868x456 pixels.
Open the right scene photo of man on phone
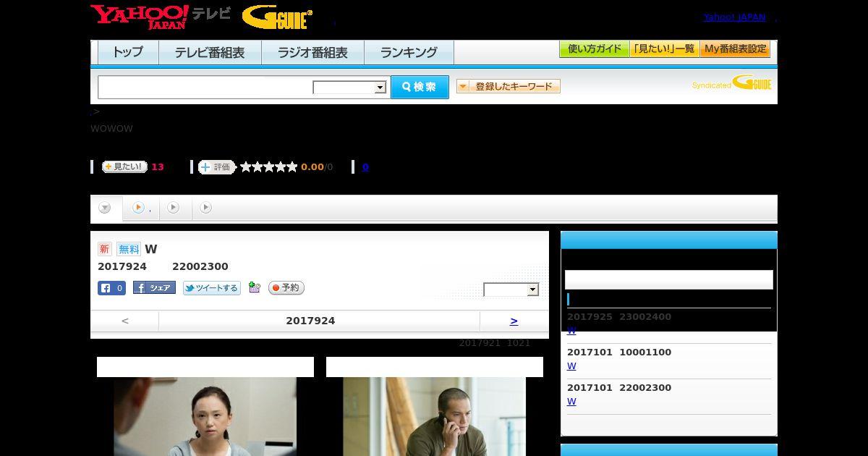(434, 416)
